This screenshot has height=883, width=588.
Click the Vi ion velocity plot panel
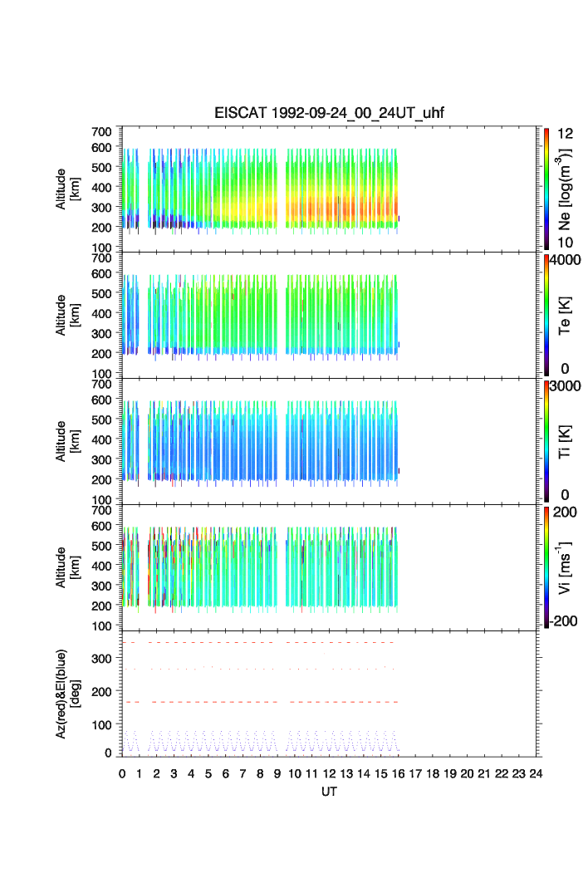329,567
